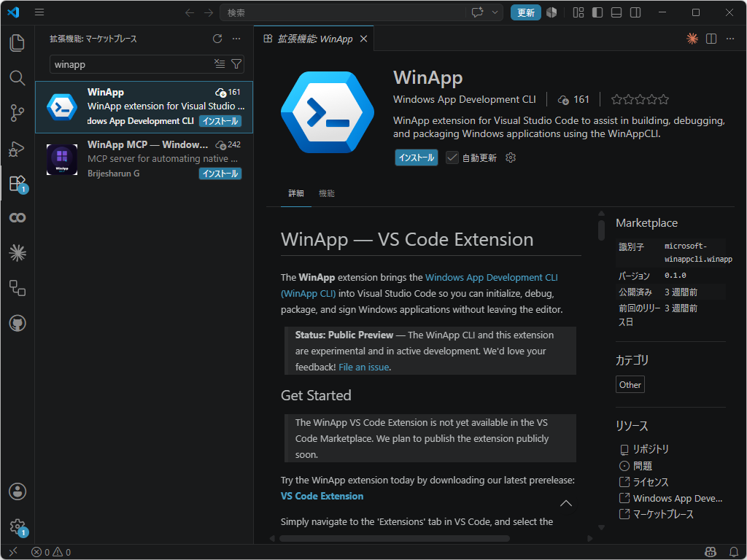Image resolution: width=747 pixels, height=560 pixels.
Task: Open the Claude starburst icon in activity bar
Action: [18, 253]
